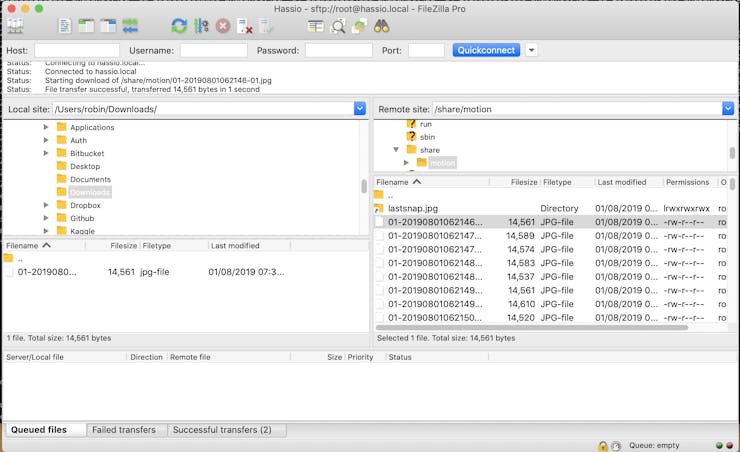Open the directory listing filters dialog
Screen dimensions: 740x452
point(315,26)
